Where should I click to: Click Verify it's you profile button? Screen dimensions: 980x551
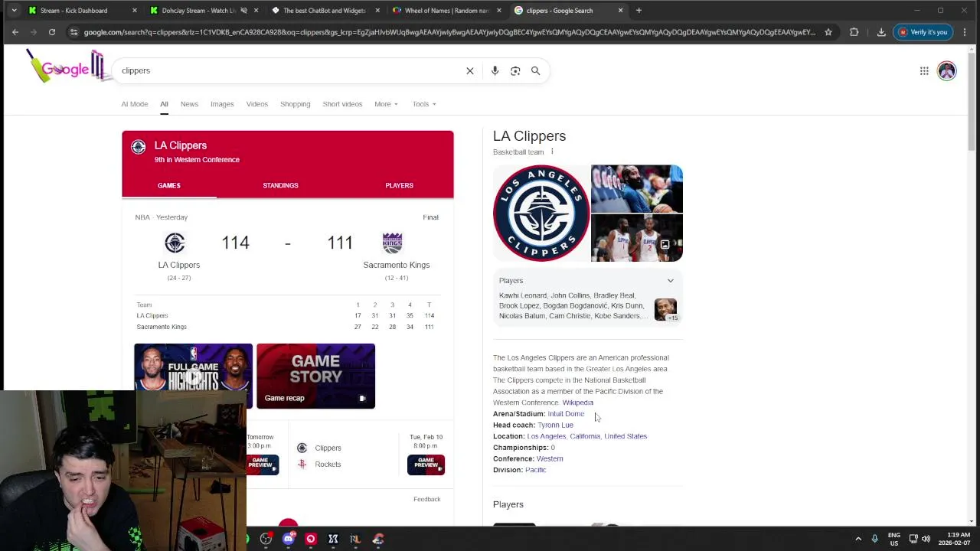pyautogui.click(x=924, y=32)
